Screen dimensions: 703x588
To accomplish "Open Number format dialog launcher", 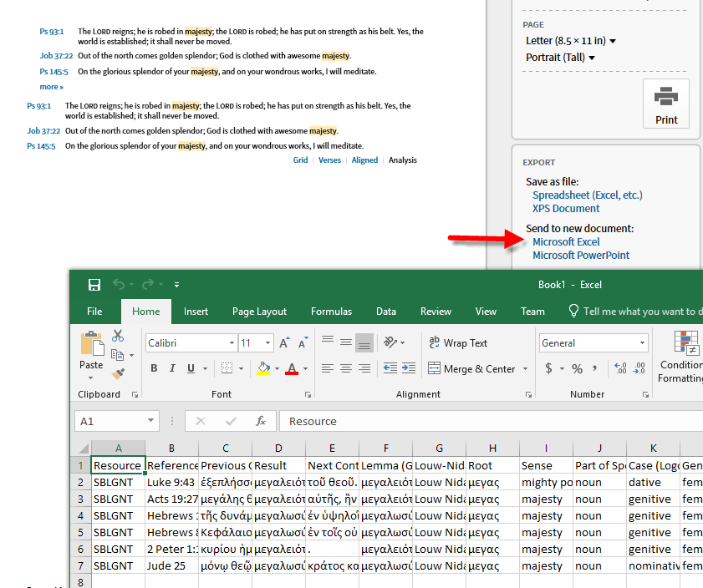I will point(645,395).
